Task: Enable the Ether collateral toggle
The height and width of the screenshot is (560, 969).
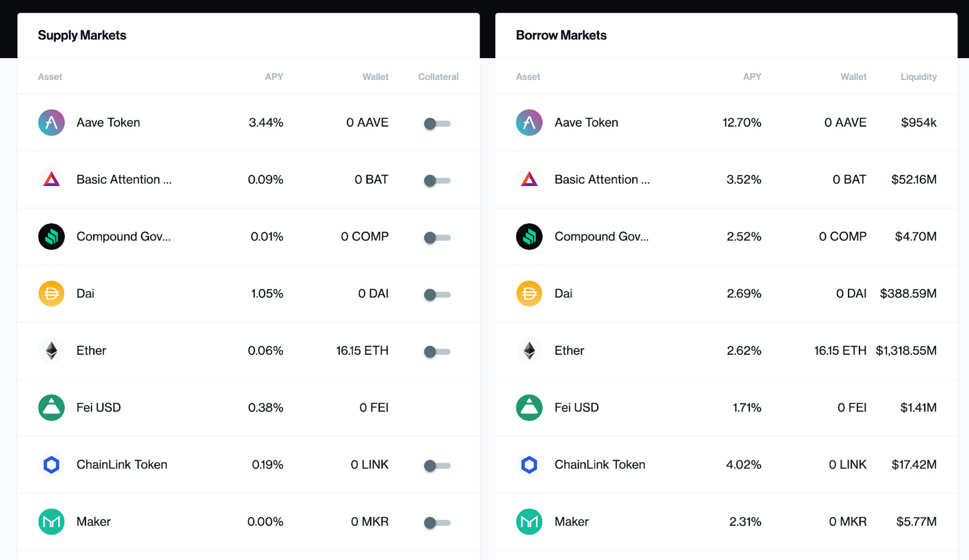Action: point(437,352)
